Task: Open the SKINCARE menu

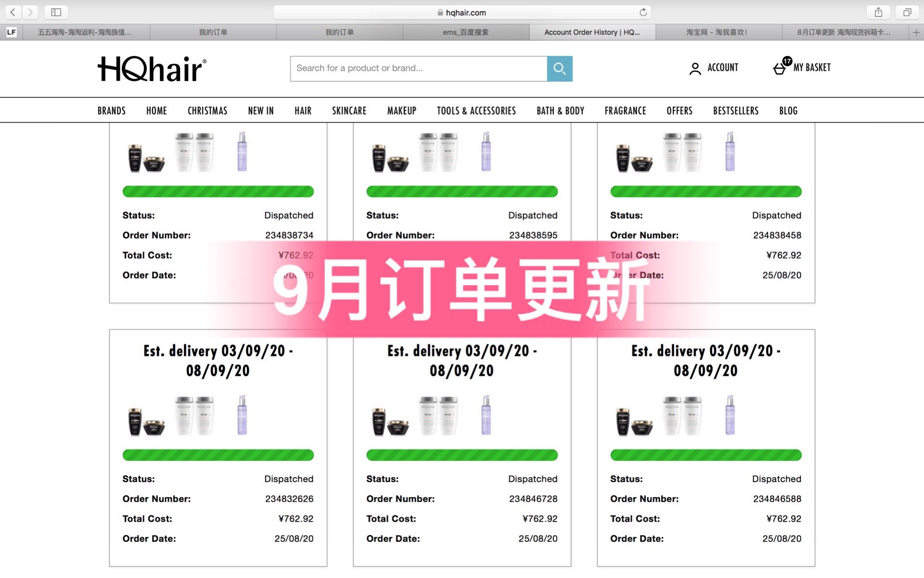Action: (349, 111)
